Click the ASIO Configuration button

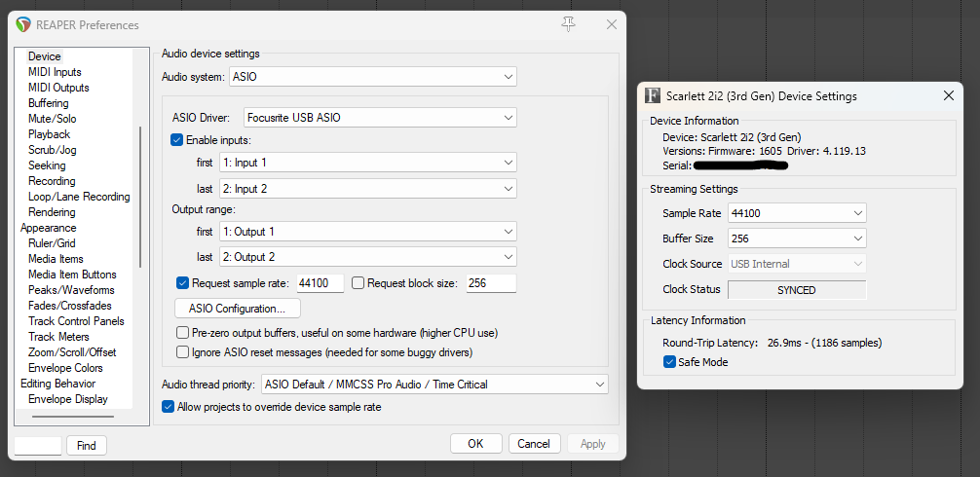click(x=237, y=309)
